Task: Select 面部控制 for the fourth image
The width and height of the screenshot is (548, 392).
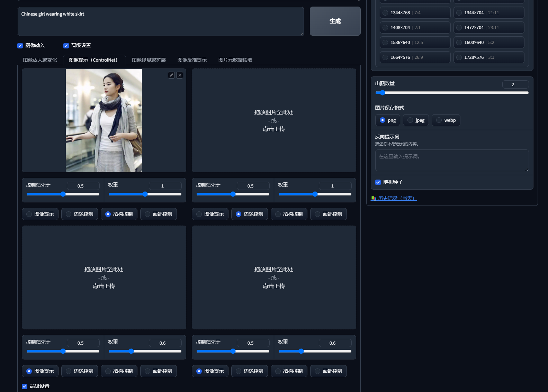Action: (x=329, y=371)
